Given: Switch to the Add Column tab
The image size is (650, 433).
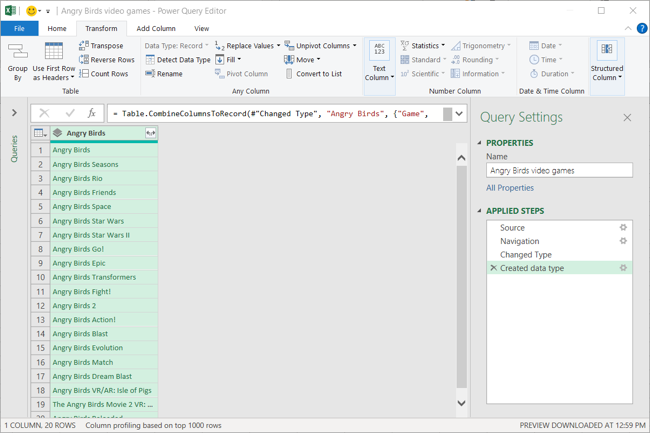Looking at the screenshot, I should coord(156,29).
